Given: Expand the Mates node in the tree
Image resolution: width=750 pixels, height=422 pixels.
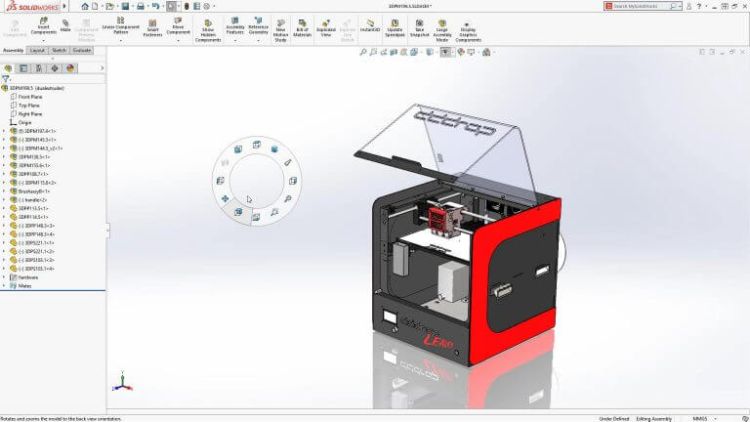Looking at the screenshot, I should tap(4, 286).
